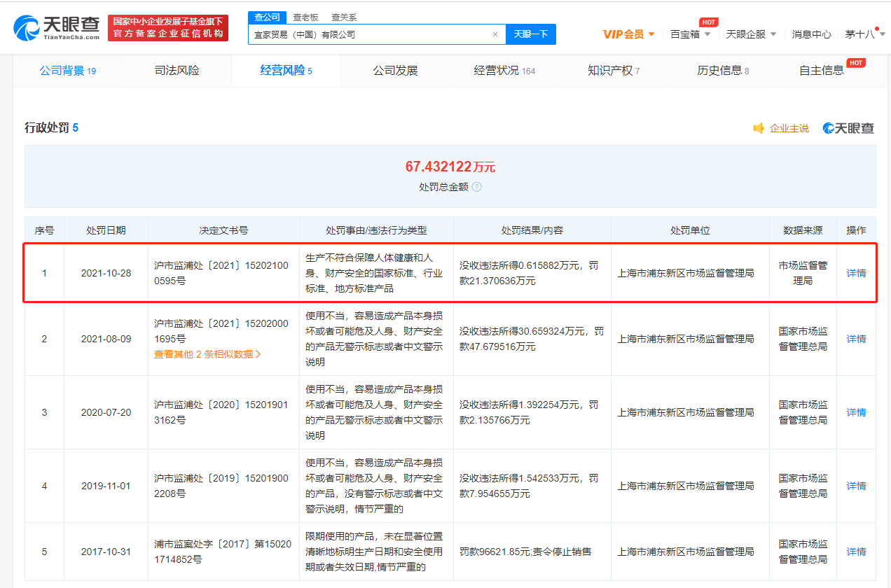This screenshot has height=588, width=891.
Task: Switch to the 查关系 search tab
Action: pyautogui.click(x=344, y=17)
